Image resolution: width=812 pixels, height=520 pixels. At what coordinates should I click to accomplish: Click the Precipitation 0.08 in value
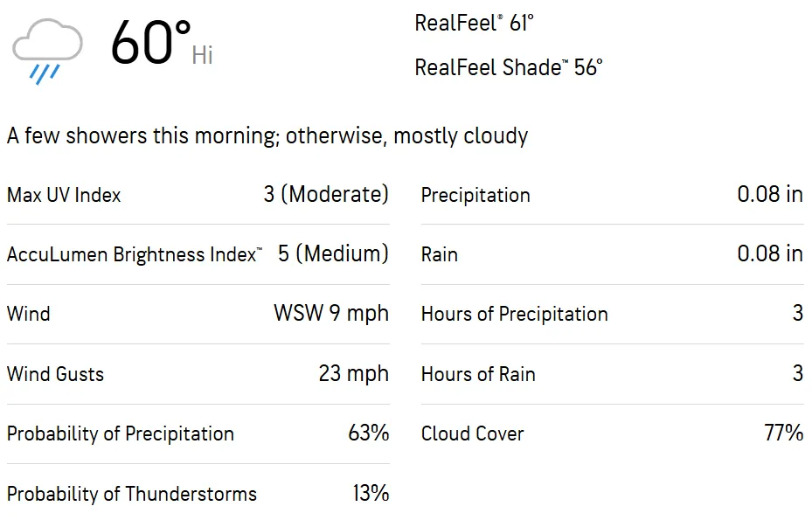(x=769, y=194)
